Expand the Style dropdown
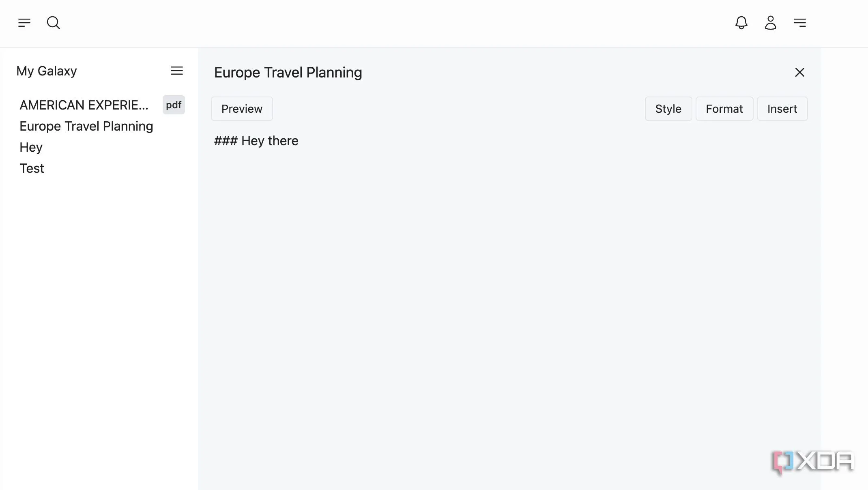The image size is (868, 490). pos(668,109)
